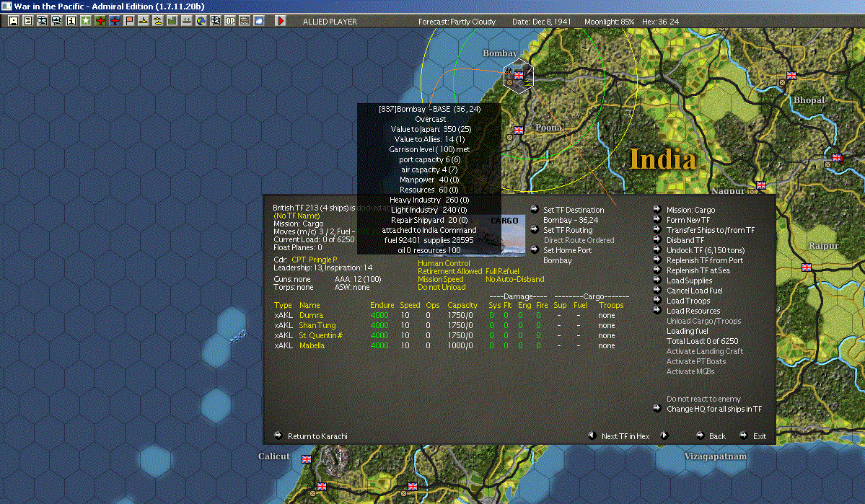Toggle No Auto-Disband setting

coord(514,279)
